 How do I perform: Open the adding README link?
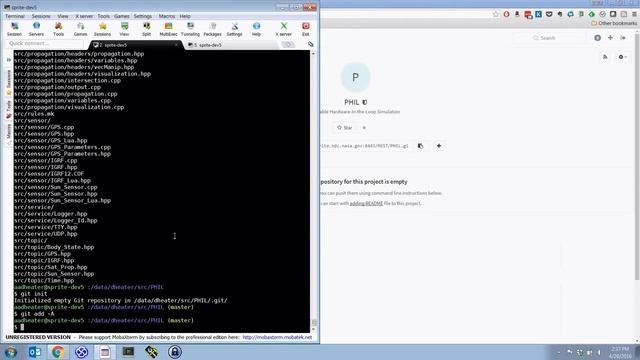(366, 203)
